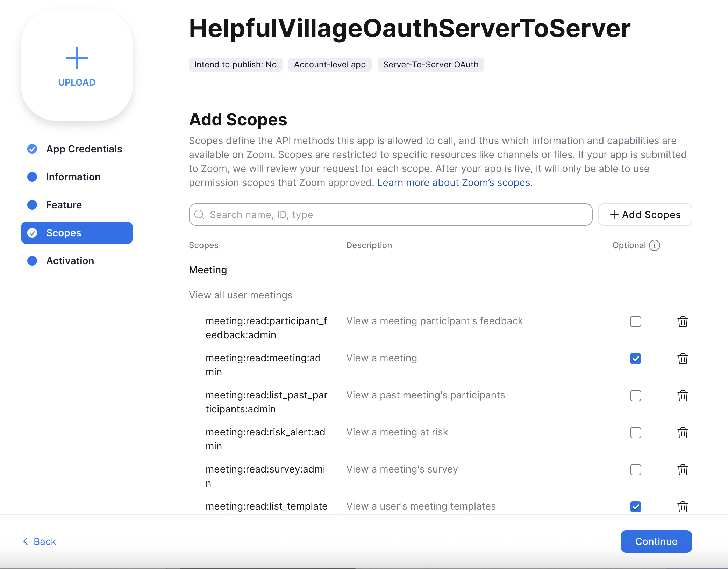Viewport: 728px width, 569px height.
Task: Click the search magnifier icon
Action: point(199,215)
